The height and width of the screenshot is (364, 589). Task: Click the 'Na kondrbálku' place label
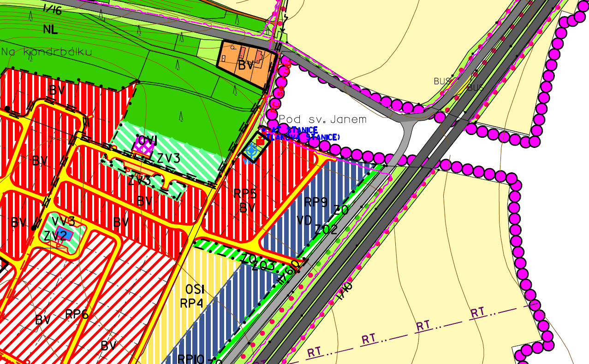click(x=46, y=52)
